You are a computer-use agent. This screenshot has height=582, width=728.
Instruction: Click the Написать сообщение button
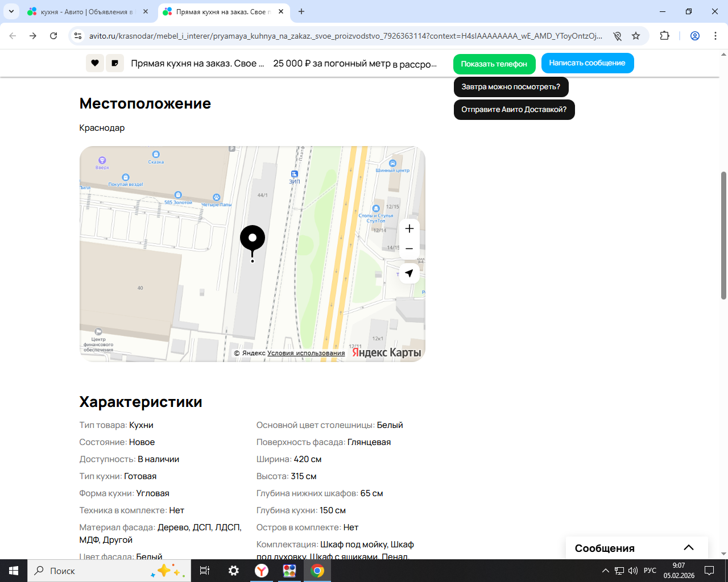tap(588, 63)
